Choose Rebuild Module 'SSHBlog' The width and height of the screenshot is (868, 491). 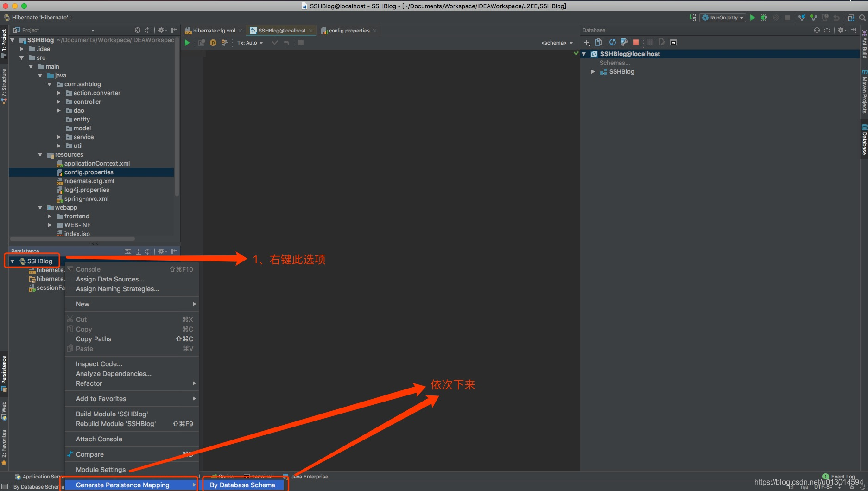click(x=132, y=424)
